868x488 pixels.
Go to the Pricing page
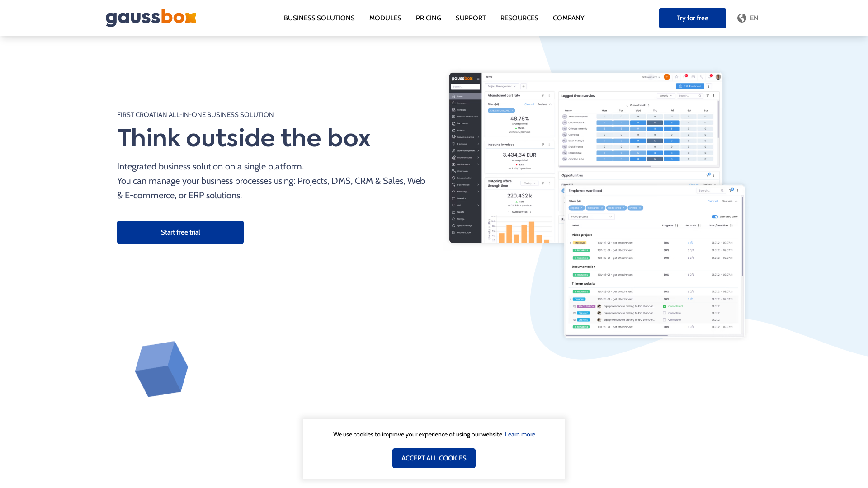pyautogui.click(x=429, y=18)
